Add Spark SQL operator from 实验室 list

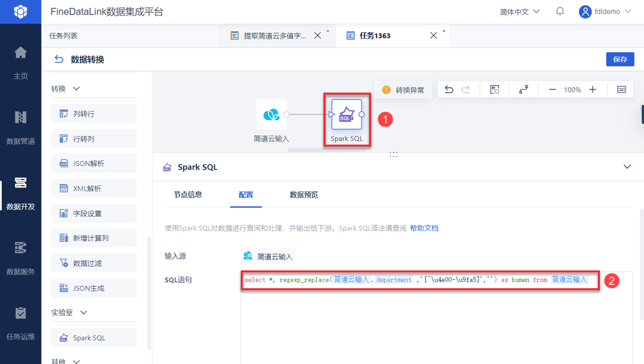point(94,338)
